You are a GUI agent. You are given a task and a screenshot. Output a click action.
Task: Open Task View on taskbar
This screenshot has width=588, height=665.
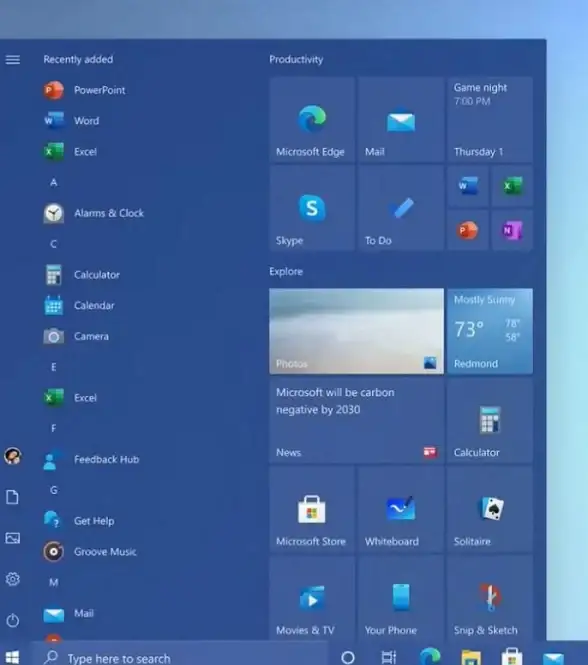[x=389, y=657]
